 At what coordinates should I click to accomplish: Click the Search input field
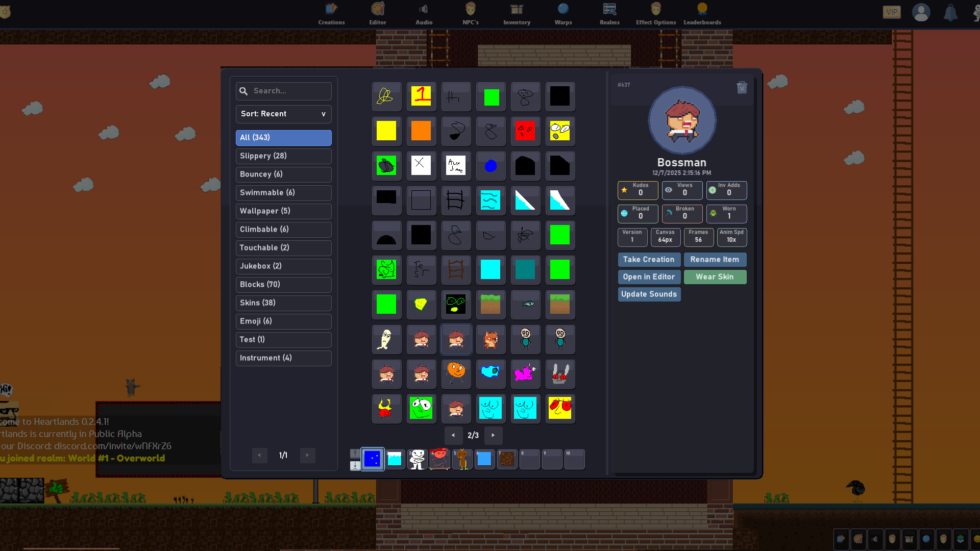pyautogui.click(x=283, y=91)
